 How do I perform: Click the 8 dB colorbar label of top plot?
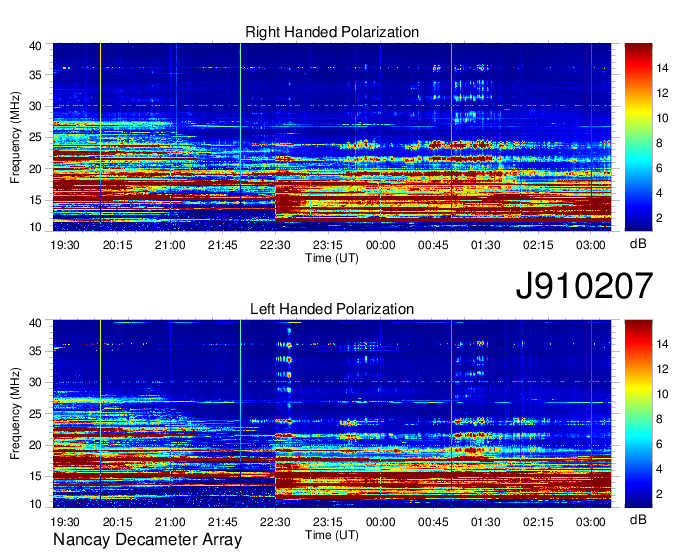click(660, 143)
